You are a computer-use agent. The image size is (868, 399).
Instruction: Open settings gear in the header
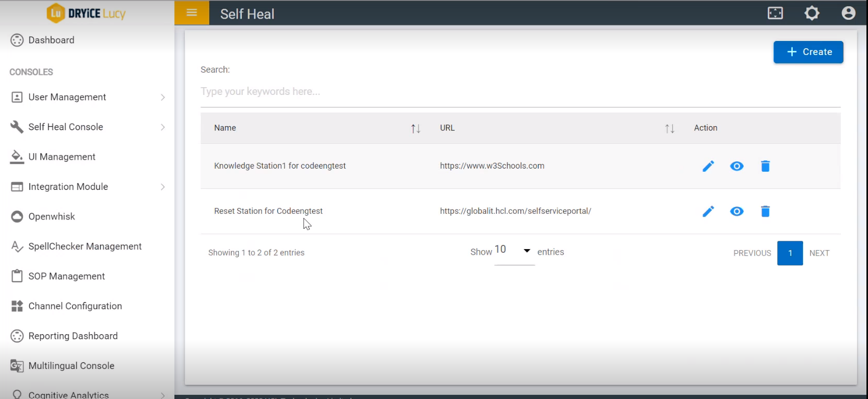click(812, 13)
